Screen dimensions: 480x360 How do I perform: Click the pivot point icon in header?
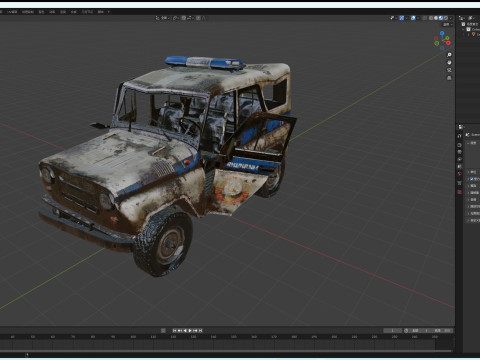click(x=175, y=18)
